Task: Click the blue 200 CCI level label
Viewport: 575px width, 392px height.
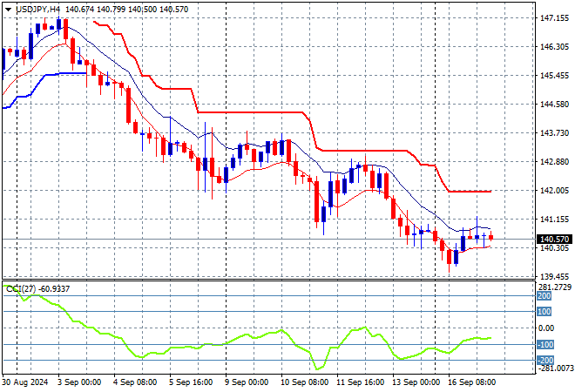Action: 545,296
